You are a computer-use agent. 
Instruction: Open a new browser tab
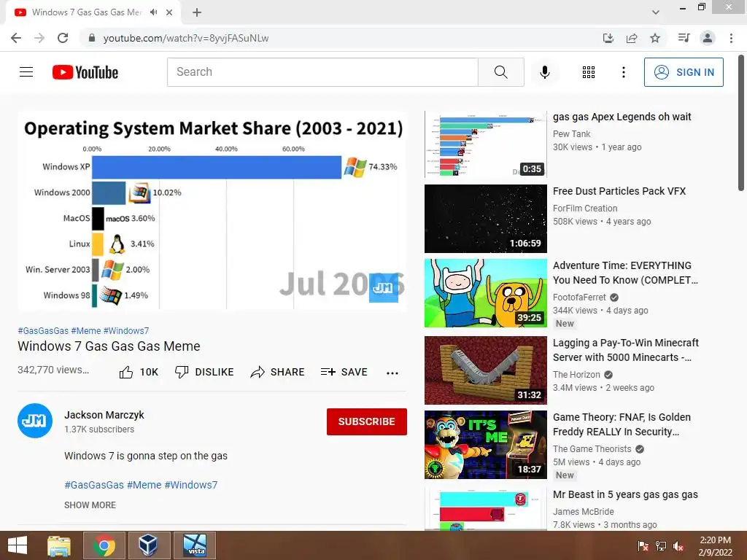click(x=197, y=12)
